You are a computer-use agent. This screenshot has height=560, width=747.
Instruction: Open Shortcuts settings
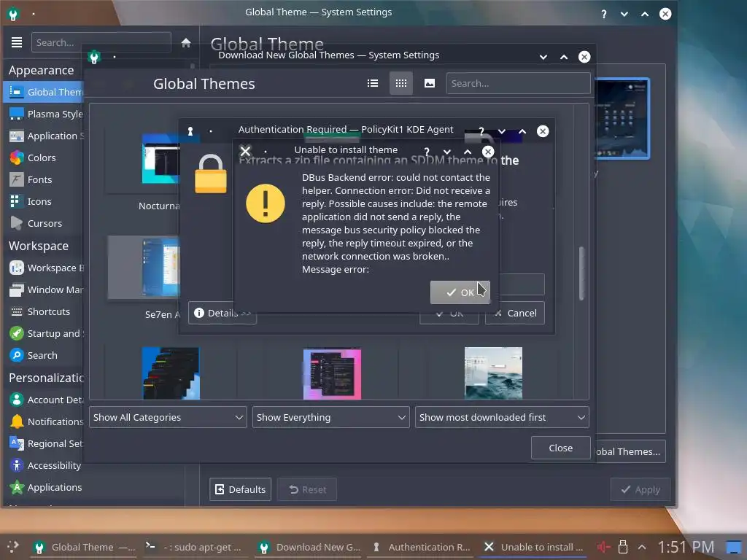coord(44,311)
